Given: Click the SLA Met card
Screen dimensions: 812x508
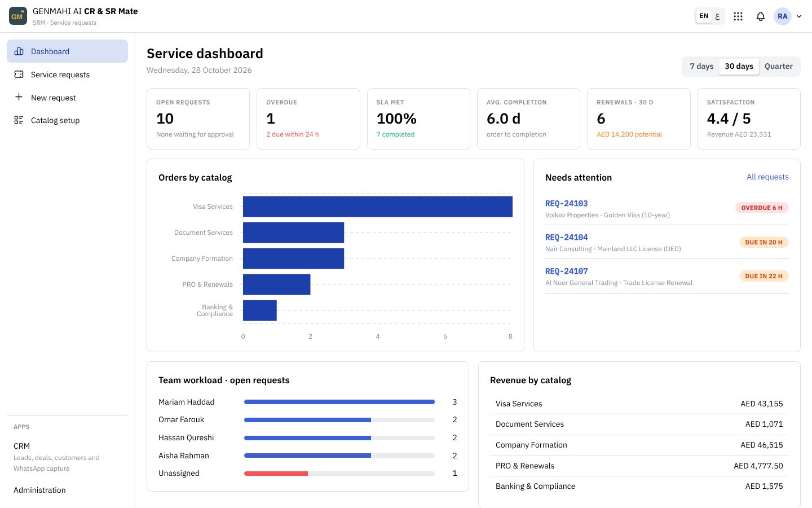Looking at the screenshot, I should point(418,119).
